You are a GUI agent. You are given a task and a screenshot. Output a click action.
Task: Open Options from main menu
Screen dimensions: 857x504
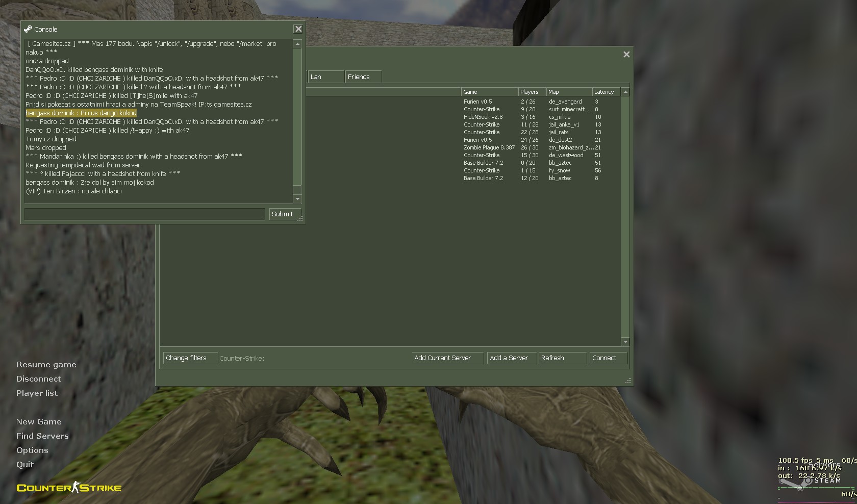[32, 450]
